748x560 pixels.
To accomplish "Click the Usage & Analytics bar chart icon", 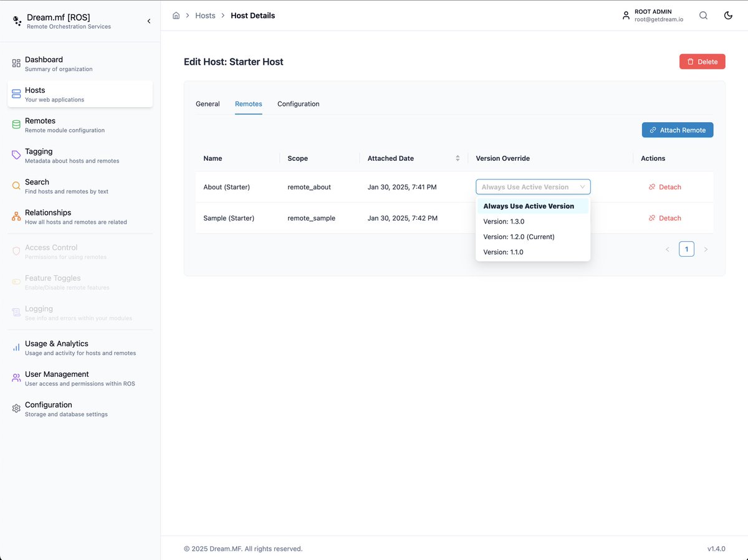I will click(16, 347).
